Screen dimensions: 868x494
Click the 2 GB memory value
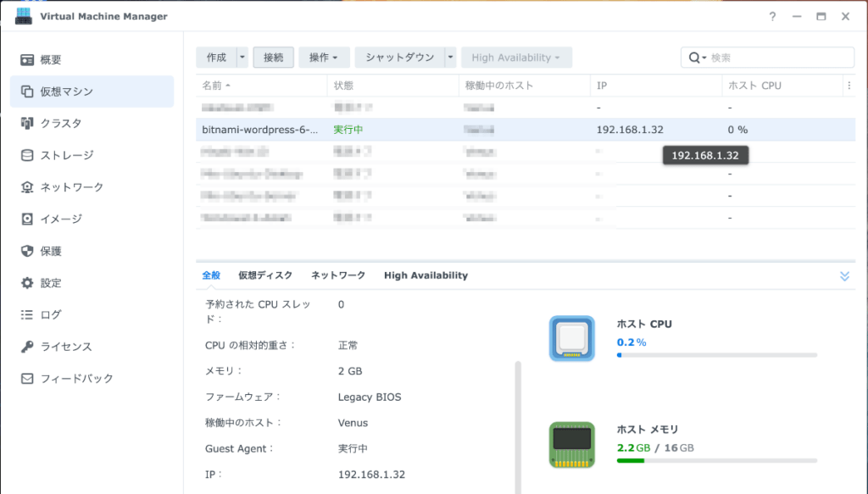coord(350,370)
